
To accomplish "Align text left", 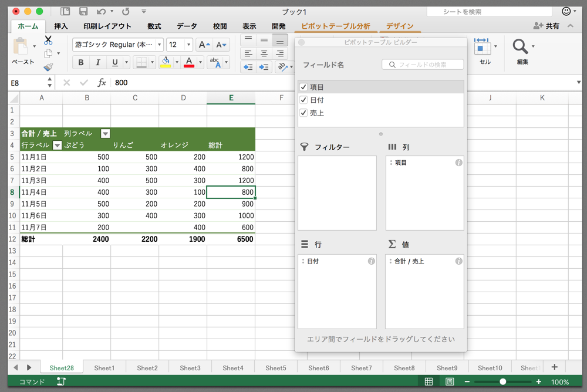I will point(248,53).
